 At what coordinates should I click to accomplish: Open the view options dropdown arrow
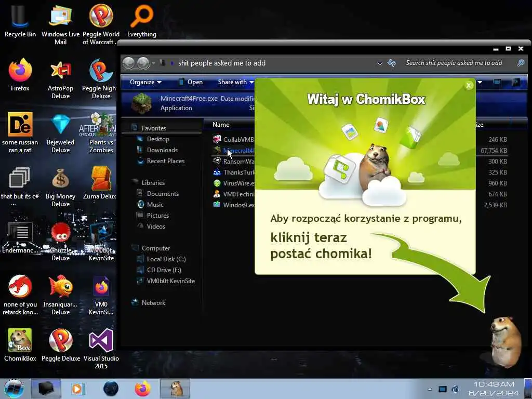pos(480,82)
